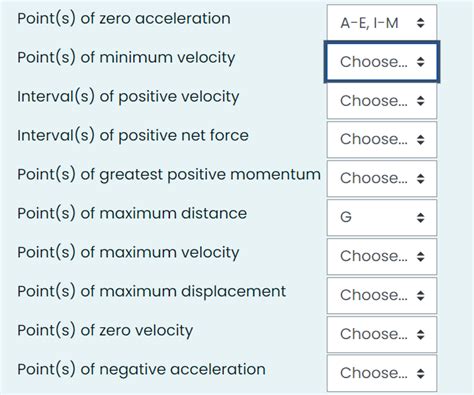Open the maximum distance dropdown showing G

(382, 217)
